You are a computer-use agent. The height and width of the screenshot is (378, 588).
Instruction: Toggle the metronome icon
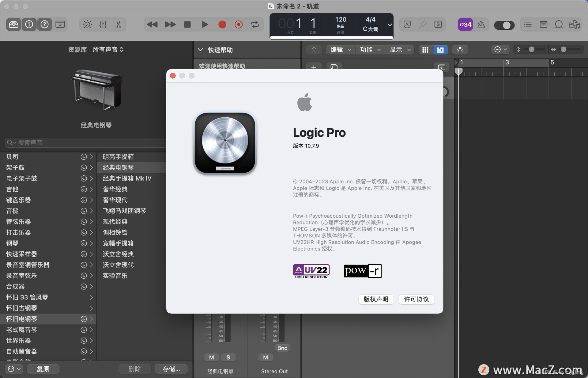tap(481, 25)
